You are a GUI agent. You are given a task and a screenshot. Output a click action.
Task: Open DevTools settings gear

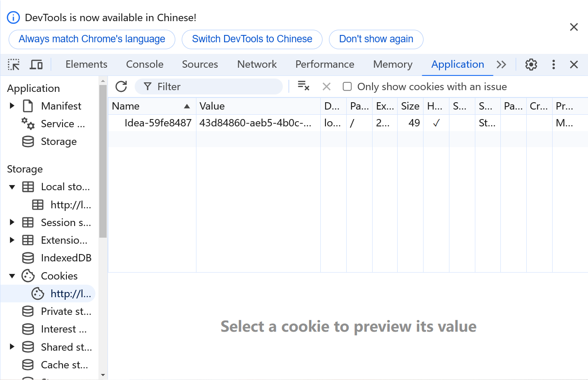point(531,65)
